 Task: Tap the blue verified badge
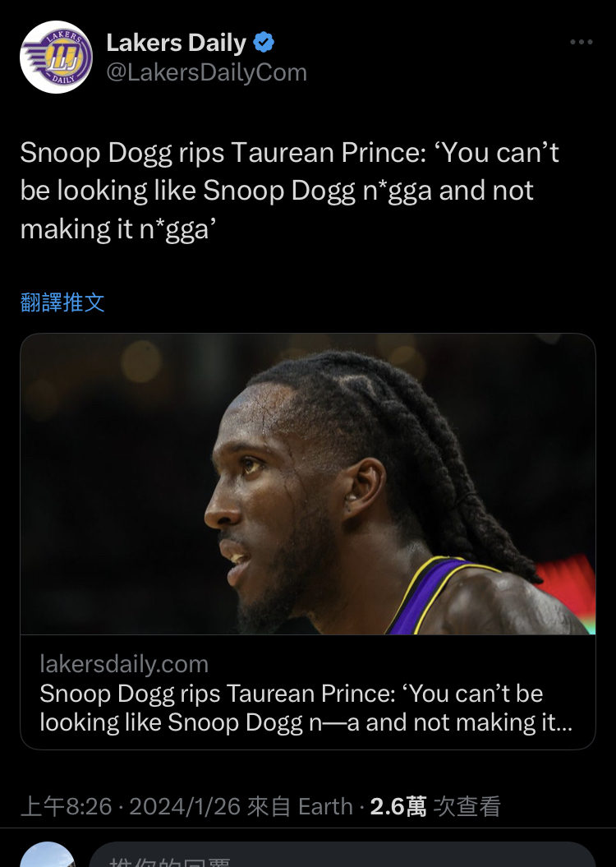click(x=264, y=43)
